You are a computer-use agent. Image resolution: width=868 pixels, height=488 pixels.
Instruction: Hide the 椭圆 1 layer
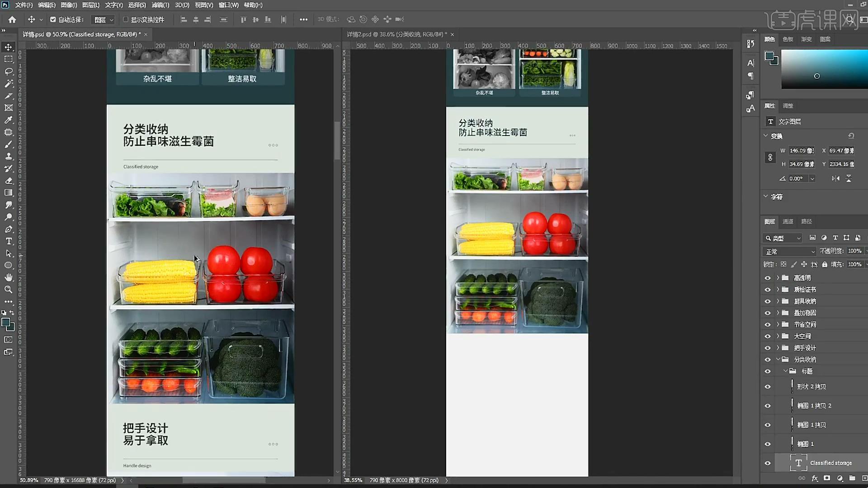tap(768, 444)
